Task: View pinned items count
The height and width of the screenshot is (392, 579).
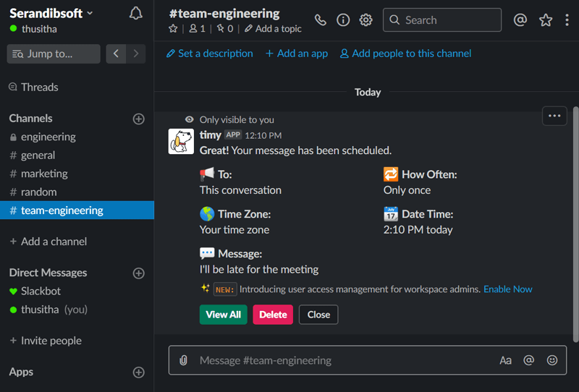Action: [225, 28]
